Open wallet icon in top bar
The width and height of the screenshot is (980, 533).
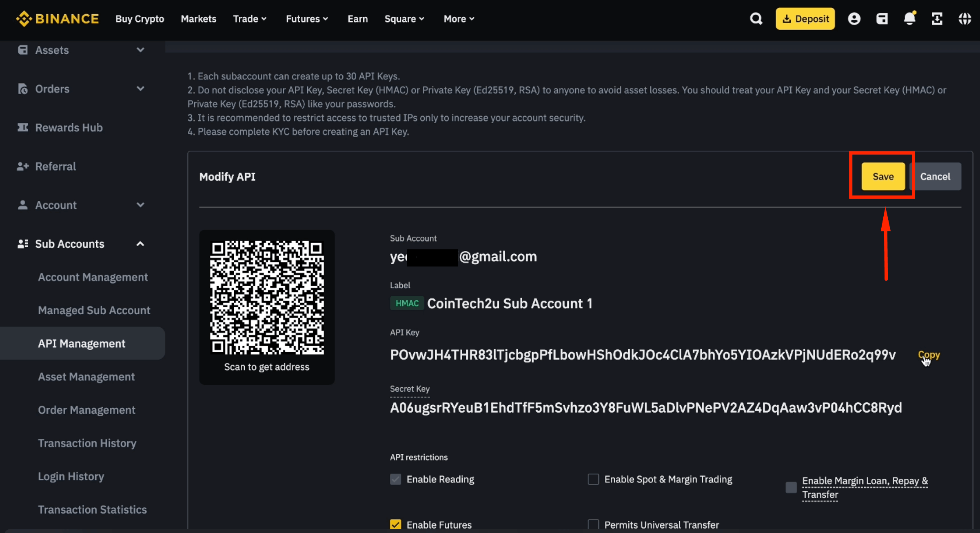[882, 19]
